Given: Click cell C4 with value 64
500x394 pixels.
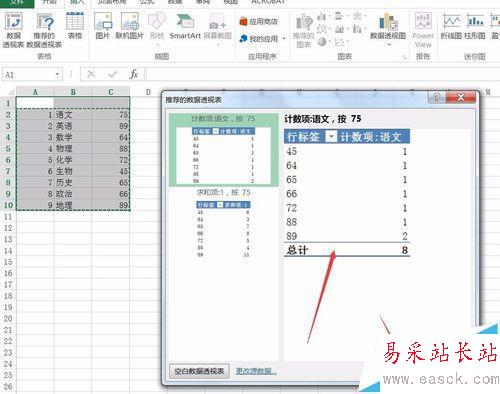Looking at the screenshot, I should 111,137.
